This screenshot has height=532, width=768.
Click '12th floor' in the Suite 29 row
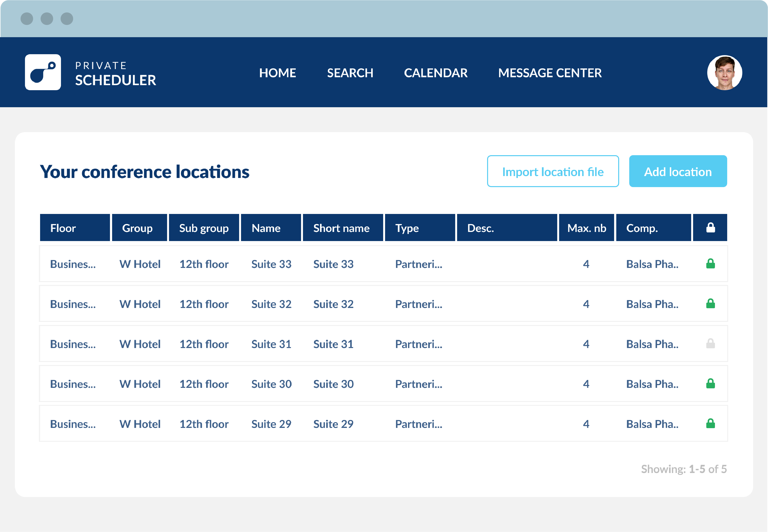coord(204,424)
